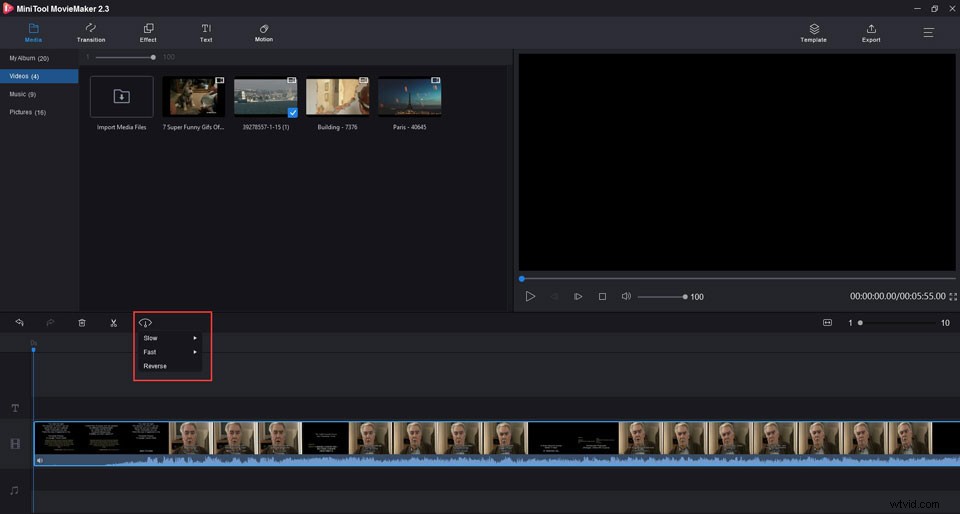The height and width of the screenshot is (514, 960).
Task: Select the 39278557-1-15 (1) video thumbnail
Action: point(266,97)
